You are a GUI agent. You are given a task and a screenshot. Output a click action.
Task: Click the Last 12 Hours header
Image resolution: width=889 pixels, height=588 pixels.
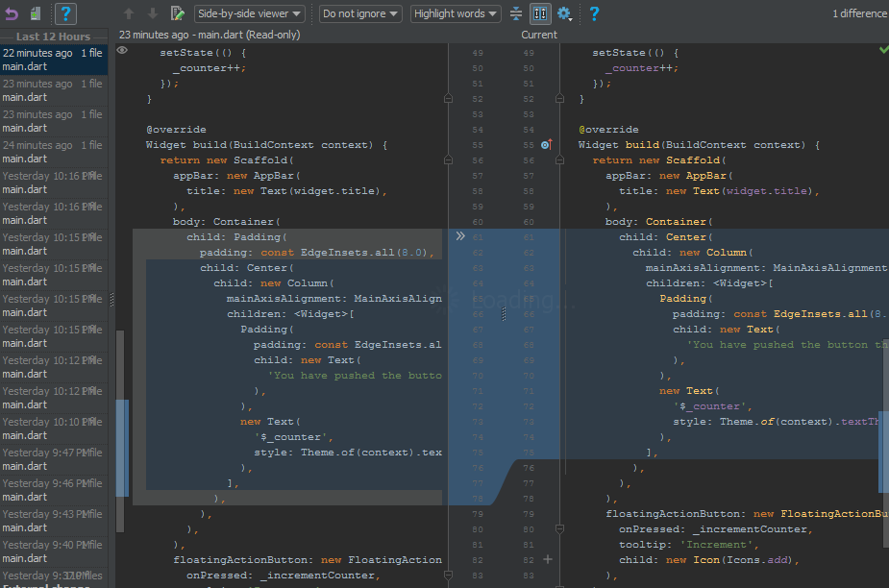53,36
